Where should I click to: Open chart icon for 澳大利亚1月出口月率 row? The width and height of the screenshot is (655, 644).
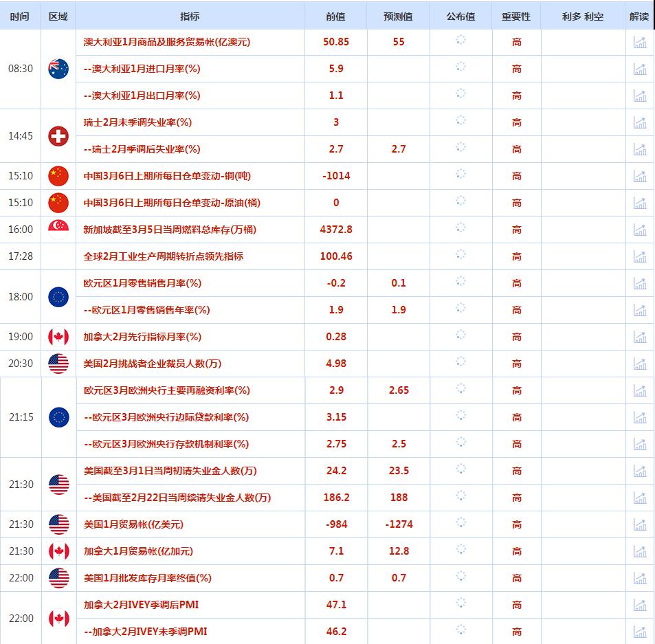pyautogui.click(x=640, y=96)
